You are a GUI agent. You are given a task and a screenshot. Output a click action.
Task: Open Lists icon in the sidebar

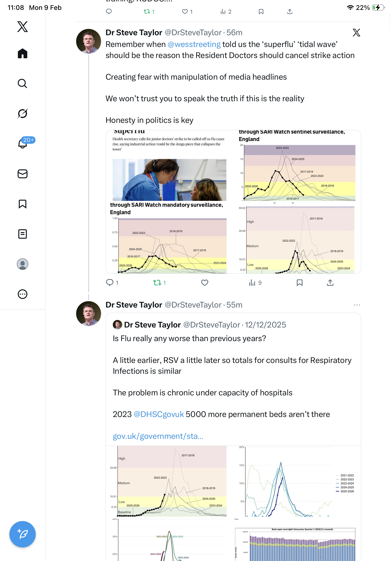pos(23,234)
